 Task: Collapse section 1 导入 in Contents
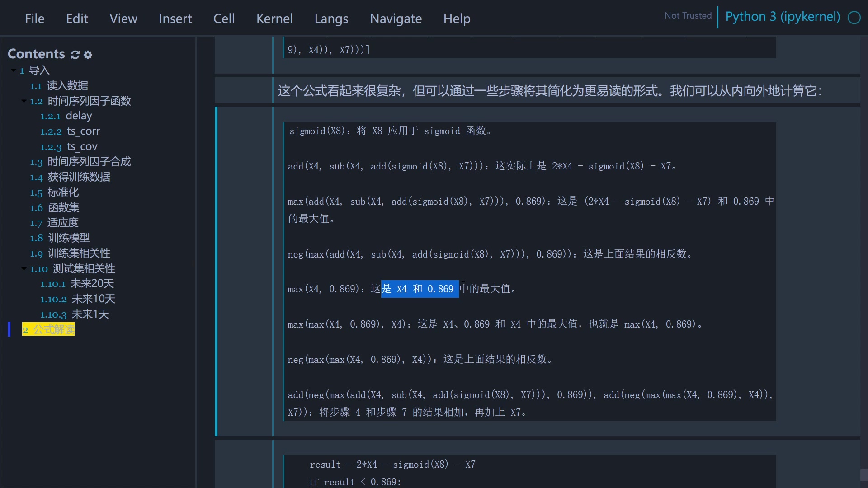[x=14, y=70]
